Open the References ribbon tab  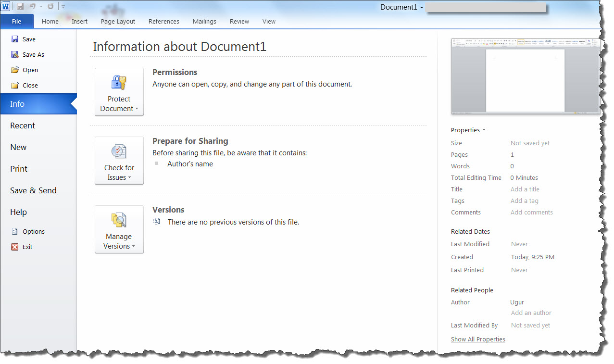point(164,22)
